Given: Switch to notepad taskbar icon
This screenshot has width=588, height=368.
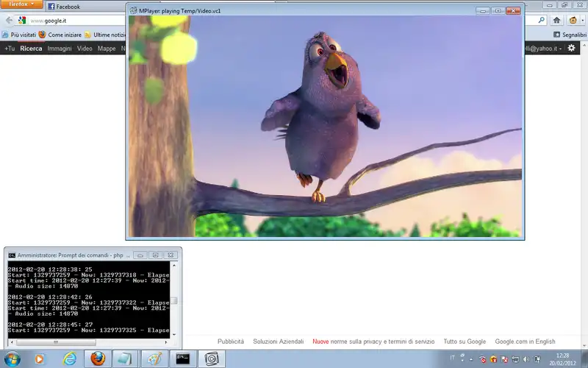Looking at the screenshot, I should tap(125, 359).
